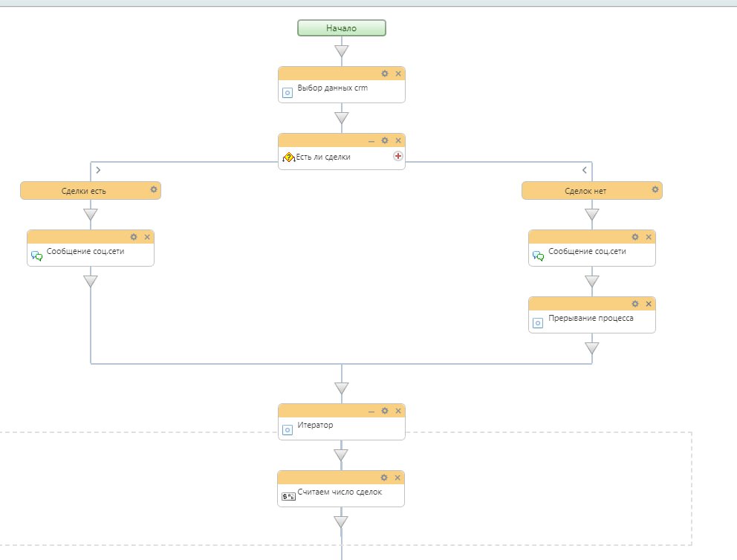Click insert arrow above the 'Итератор' block
Screen dimensions: 737x560
[342, 388]
